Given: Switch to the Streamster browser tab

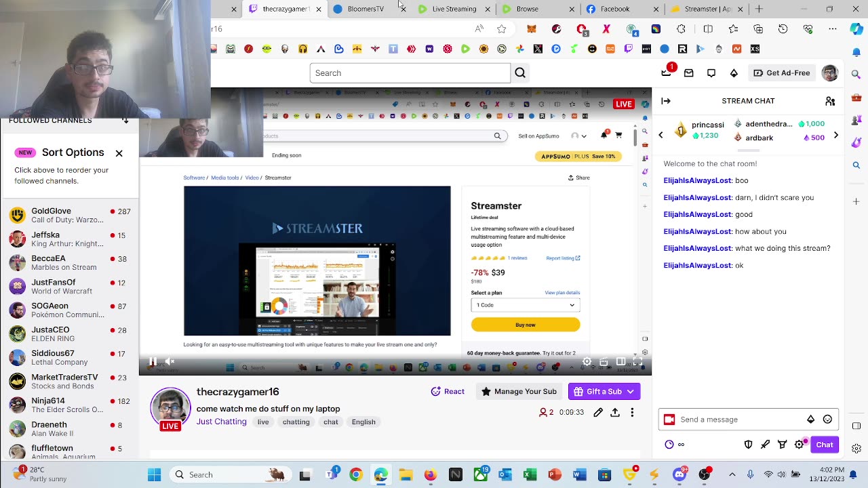Looking at the screenshot, I should tap(707, 9).
